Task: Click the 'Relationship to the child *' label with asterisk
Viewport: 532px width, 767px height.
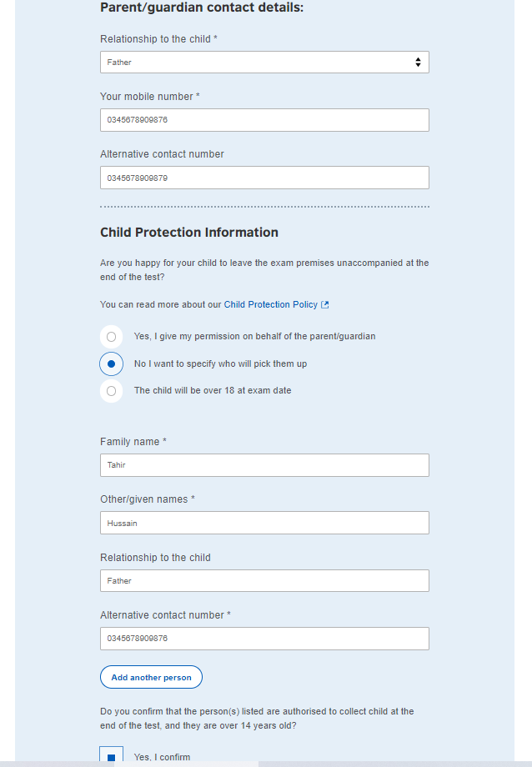Action: (158, 39)
